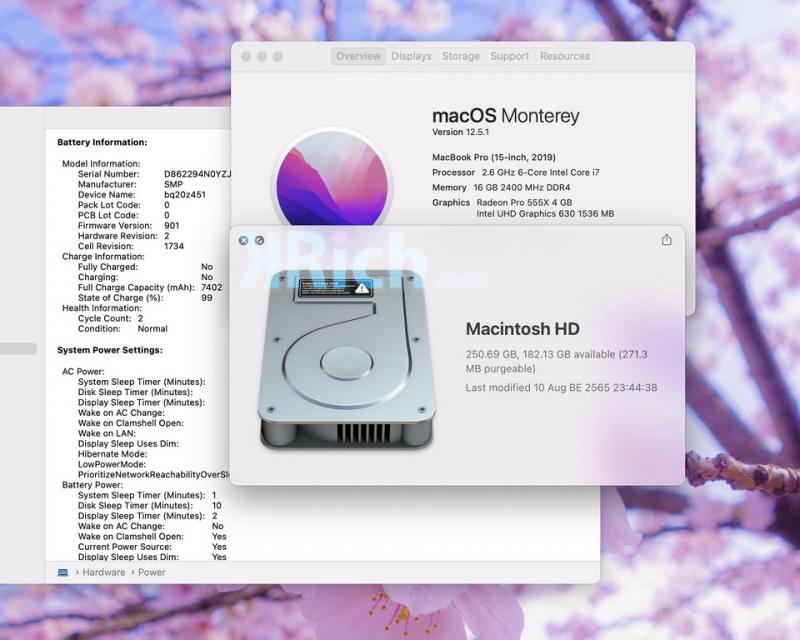Image resolution: width=800 pixels, height=640 pixels.
Task: Click the "Hardware Revision:" label
Action: [118, 236]
